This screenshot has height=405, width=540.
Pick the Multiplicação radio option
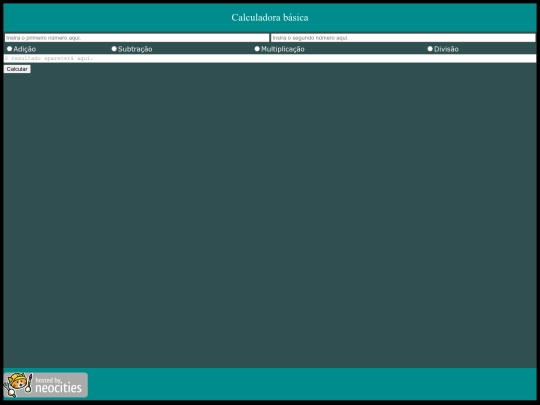point(257,49)
